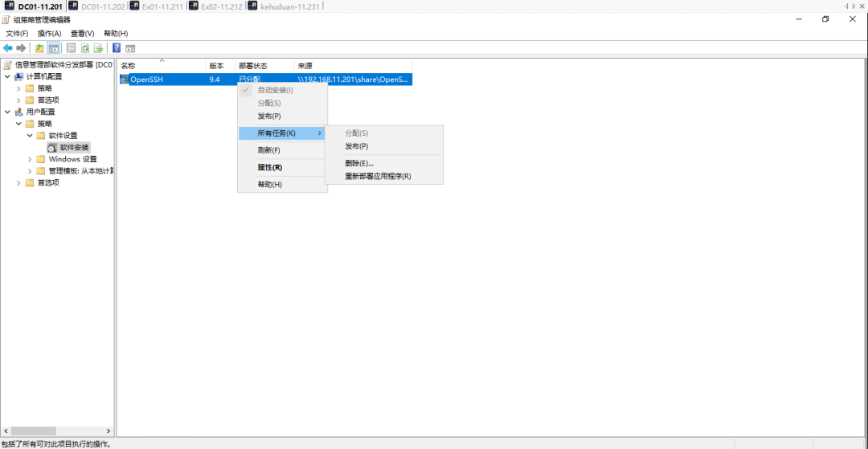Open help with the blue question mark icon
The height and width of the screenshot is (449, 868).
(x=117, y=48)
